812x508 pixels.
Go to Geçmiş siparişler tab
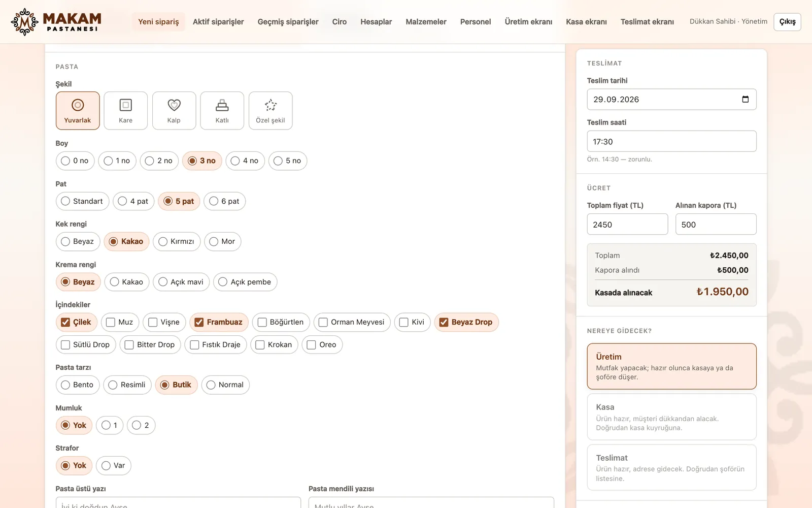click(288, 22)
